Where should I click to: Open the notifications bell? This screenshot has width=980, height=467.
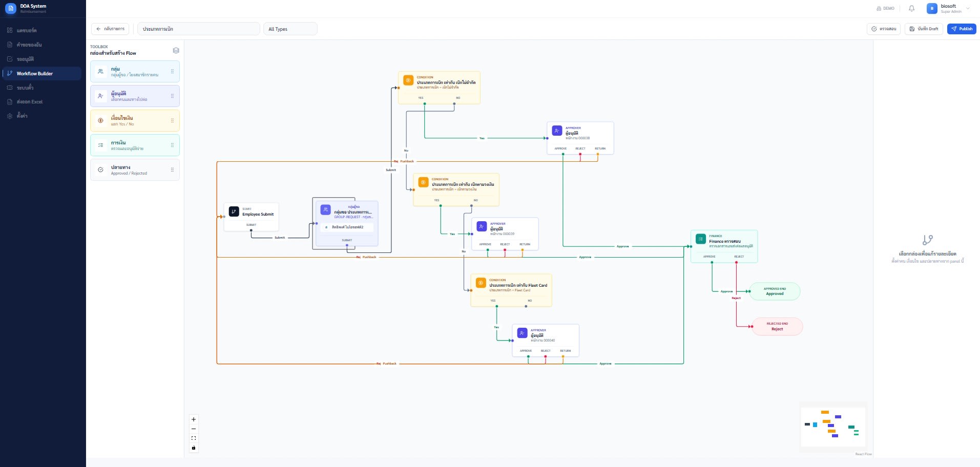911,8
